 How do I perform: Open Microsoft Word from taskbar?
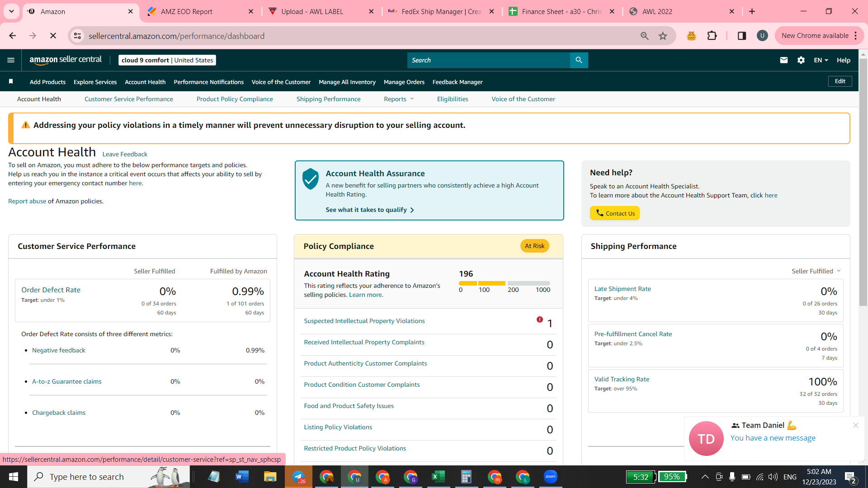(x=242, y=477)
